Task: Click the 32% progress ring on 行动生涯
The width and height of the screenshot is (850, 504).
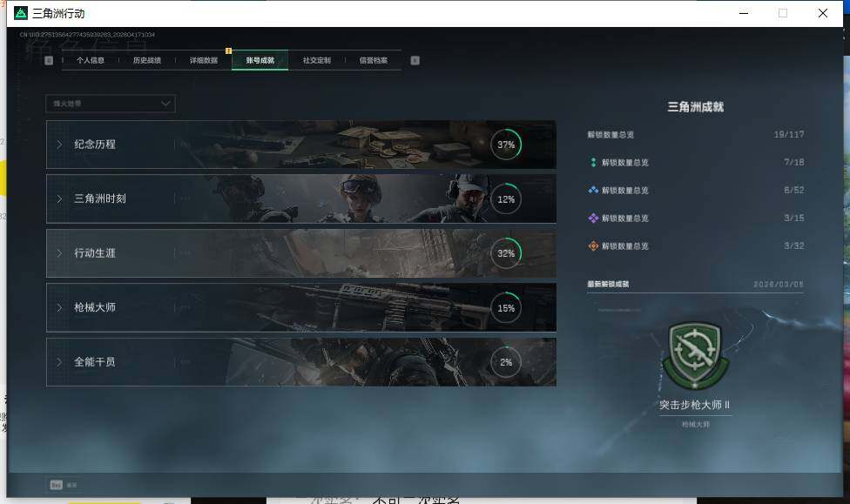Action: click(506, 253)
